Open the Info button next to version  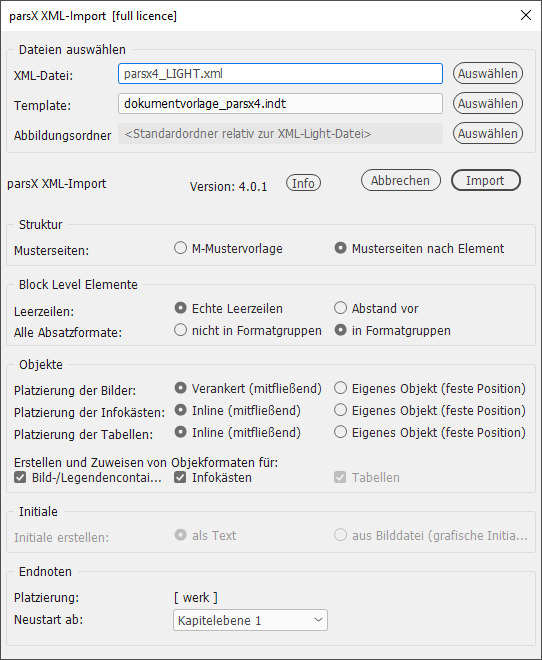[x=303, y=183]
